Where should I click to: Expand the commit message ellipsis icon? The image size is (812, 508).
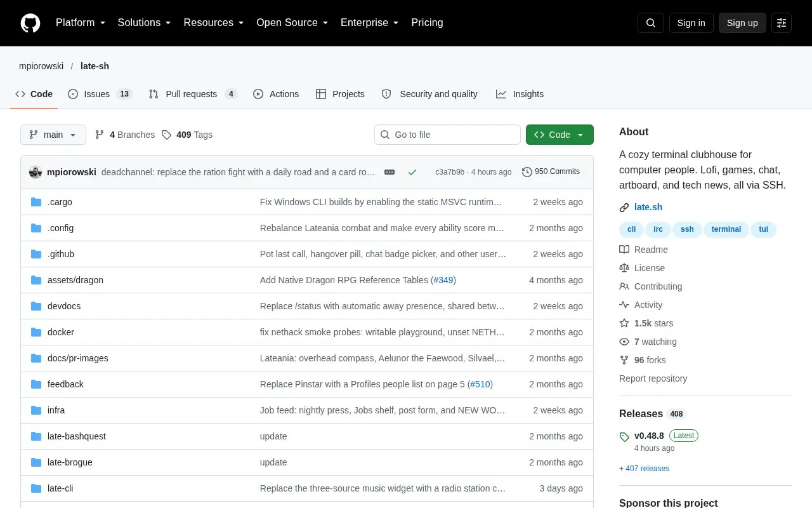pyautogui.click(x=390, y=172)
